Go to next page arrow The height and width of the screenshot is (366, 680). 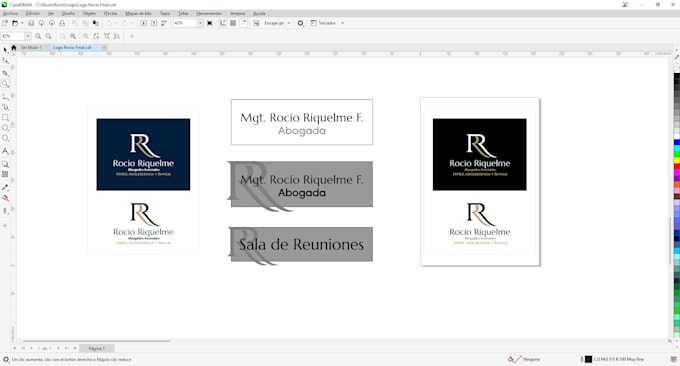pos(58,348)
